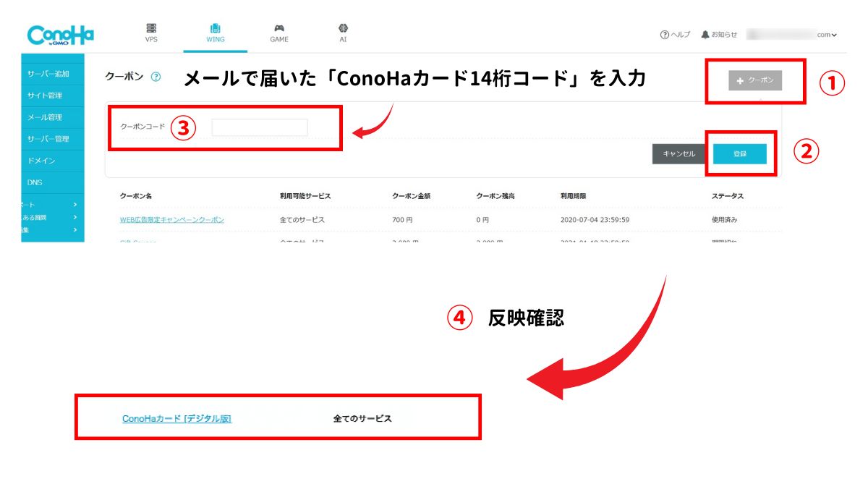The image size is (868, 492).
Task: Show お知らせ notifications via the bell
Action: pyautogui.click(x=719, y=35)
